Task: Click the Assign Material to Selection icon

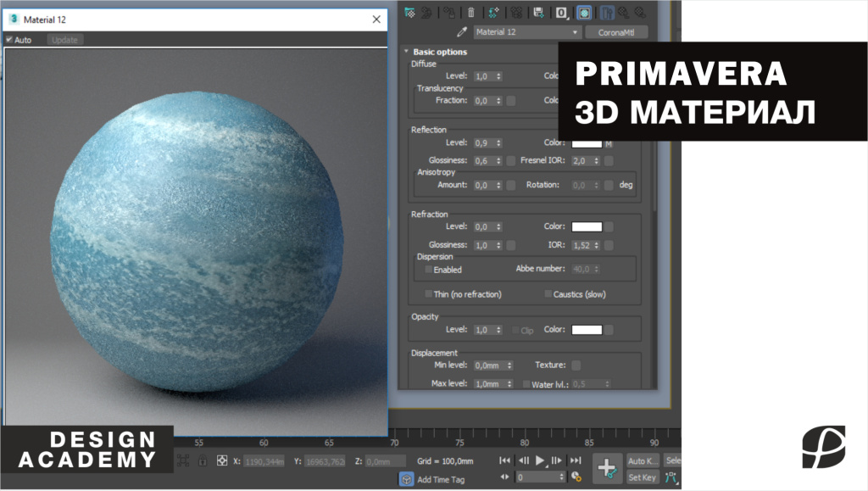Action: click(x=448, y=12)
